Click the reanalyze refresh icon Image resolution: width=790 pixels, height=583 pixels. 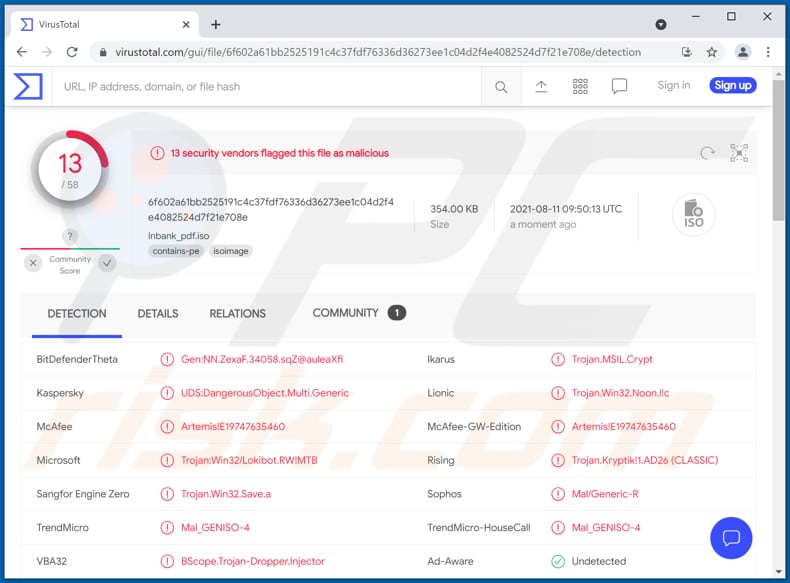coord(707,153)
